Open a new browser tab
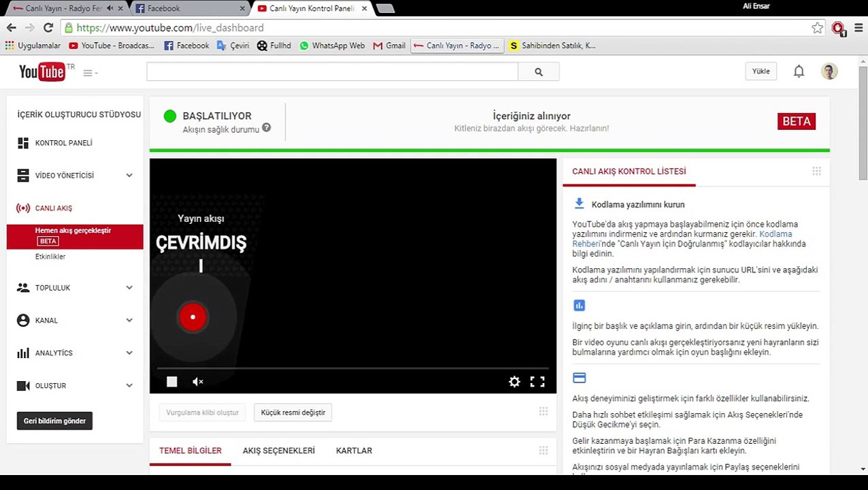This screenshot has height=490, width=868. click(x=385, y=9)
